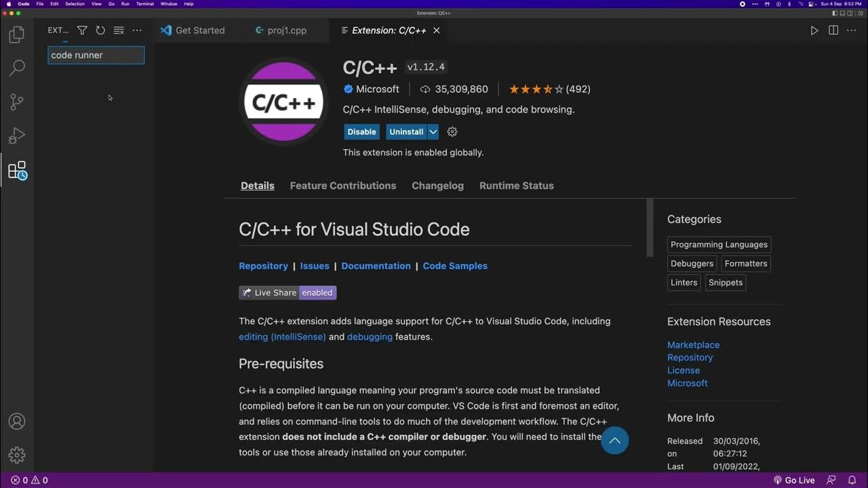The width and height of the screenshot is (868, 488).
Task: Select the Feature Contributions tab
Action: tap(343, 186)
